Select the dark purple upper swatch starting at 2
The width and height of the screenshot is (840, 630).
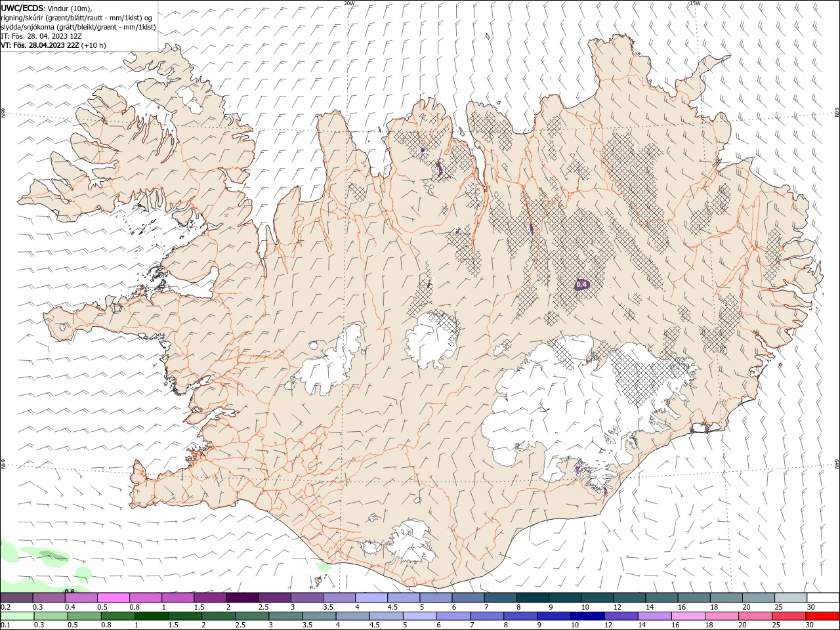click(241, 598)
